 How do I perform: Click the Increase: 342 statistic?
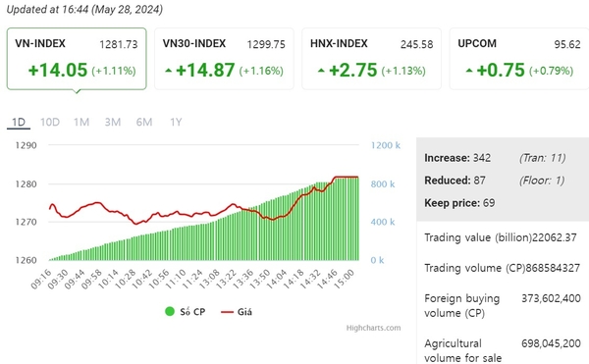point(457,158)
